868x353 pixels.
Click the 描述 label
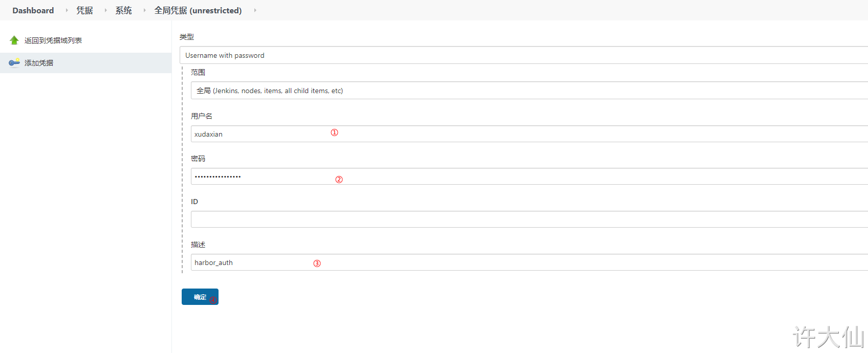click(x=198, y=245)
